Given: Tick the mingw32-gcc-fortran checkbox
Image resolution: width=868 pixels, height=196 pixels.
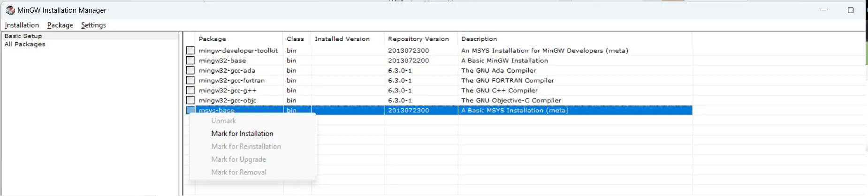Looking at the screenshot, I should pos(190,80).
